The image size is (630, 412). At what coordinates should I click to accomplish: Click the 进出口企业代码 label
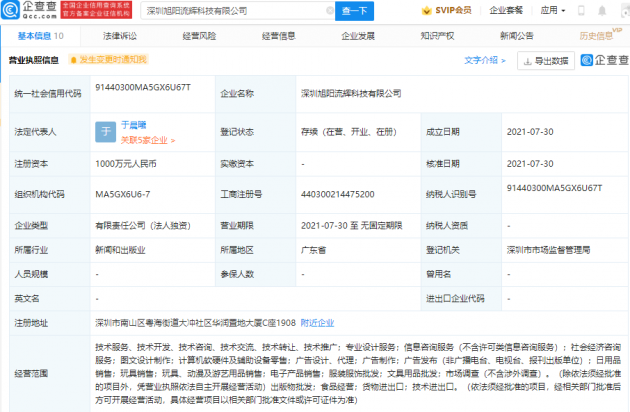(x=455, y=298)
